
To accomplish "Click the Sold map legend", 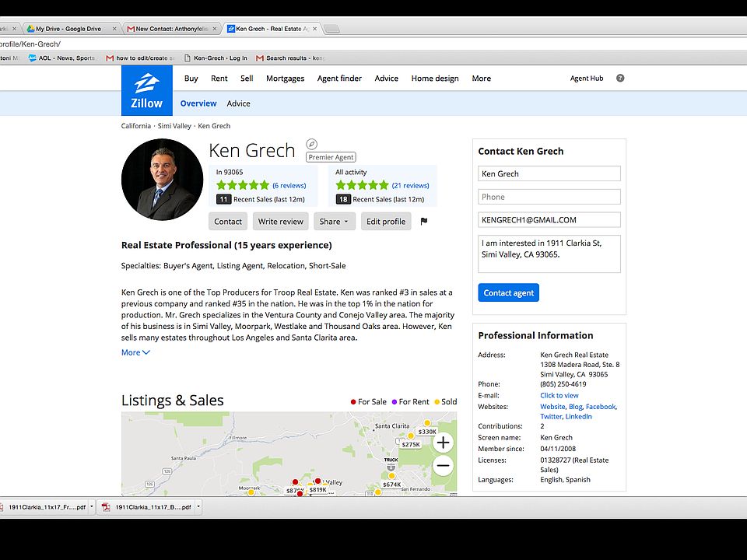I will click(x=445, y=402).
